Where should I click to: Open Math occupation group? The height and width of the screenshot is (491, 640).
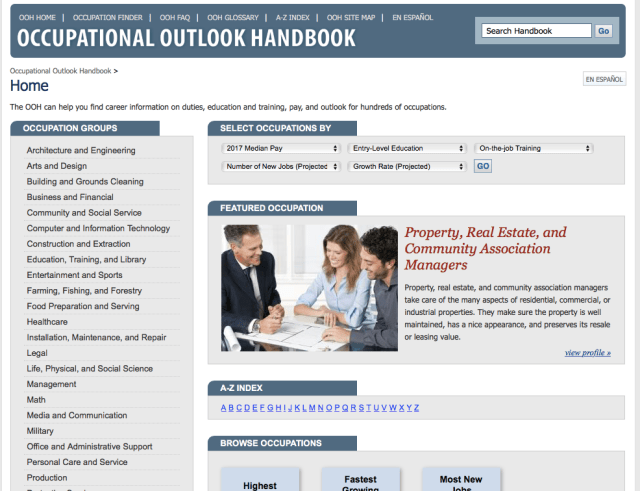[x=36, y=400]
